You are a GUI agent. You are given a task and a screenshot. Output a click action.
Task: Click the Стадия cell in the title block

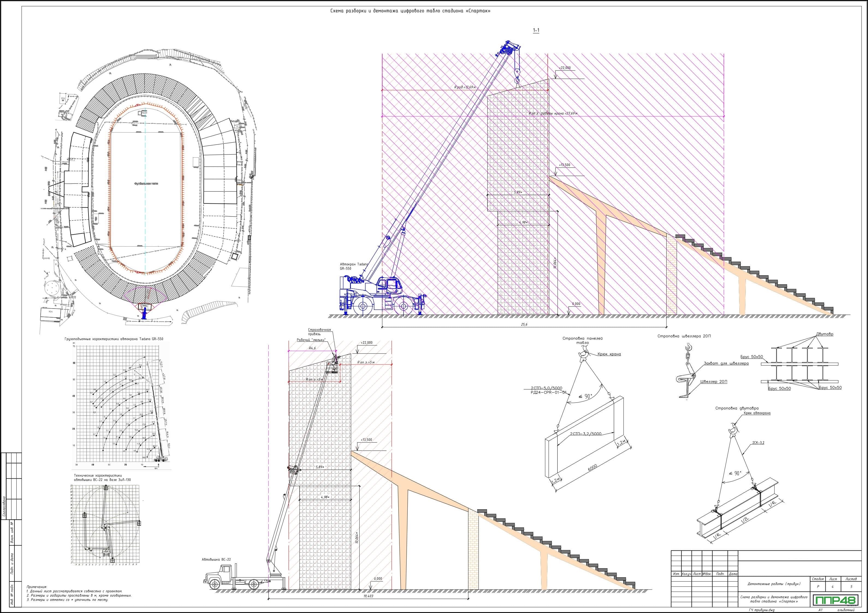(818, 579)
